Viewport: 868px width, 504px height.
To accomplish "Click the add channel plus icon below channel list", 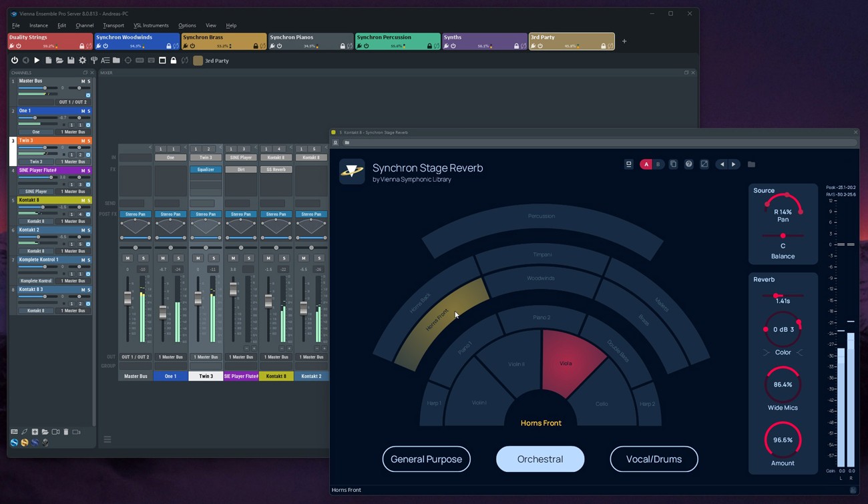I will tap(35, 433).
